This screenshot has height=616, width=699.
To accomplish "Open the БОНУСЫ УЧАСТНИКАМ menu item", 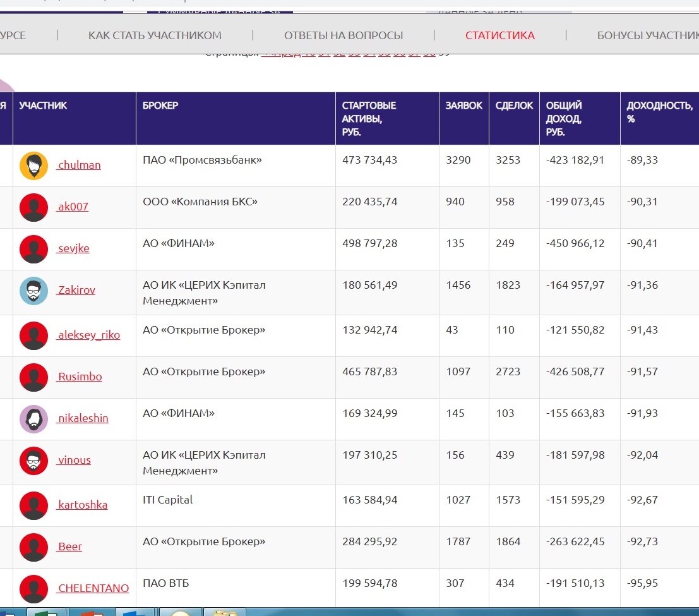I will [x=648, y=35].
